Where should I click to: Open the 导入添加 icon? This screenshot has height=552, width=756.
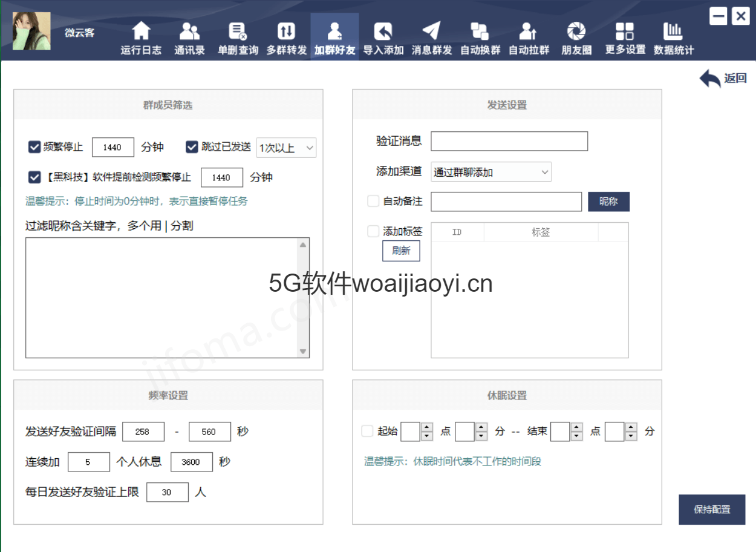pyautogui.click(x=383, y=31)
